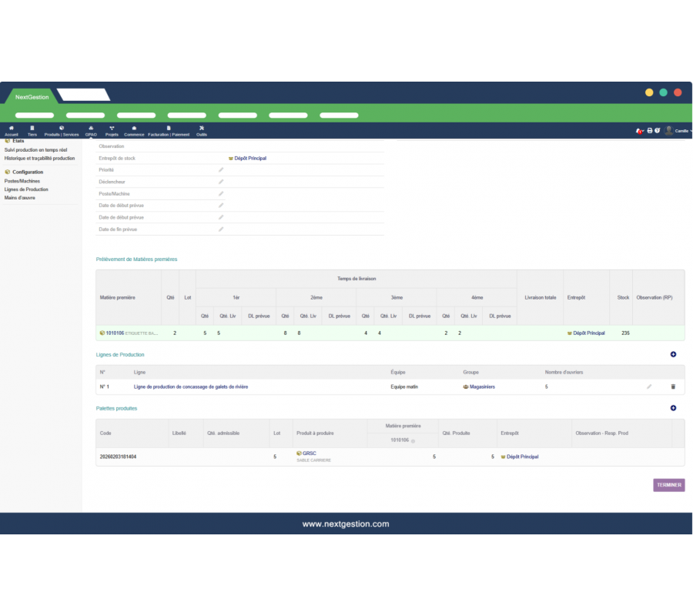Image resolution: width=693 pixels, height=616 pixels.
Task: Open material link 1010106
Action: [x=115, y=333]
